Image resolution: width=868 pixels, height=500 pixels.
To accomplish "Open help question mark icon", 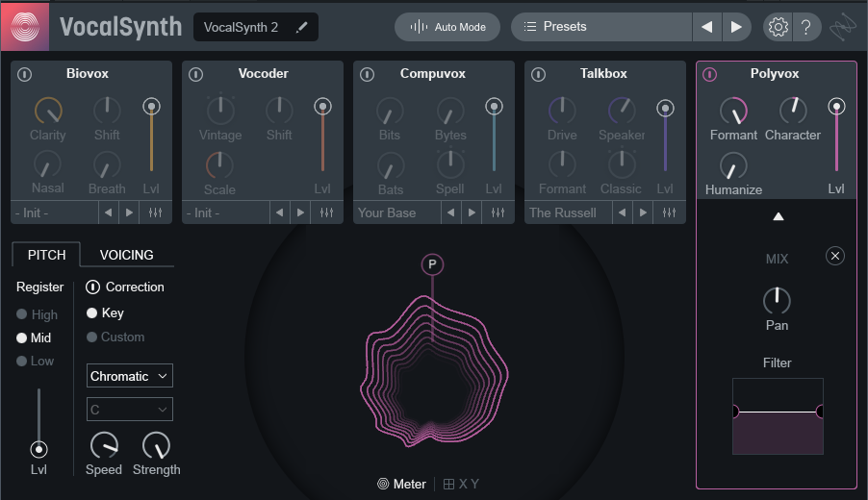I will [x=806, y=27].
